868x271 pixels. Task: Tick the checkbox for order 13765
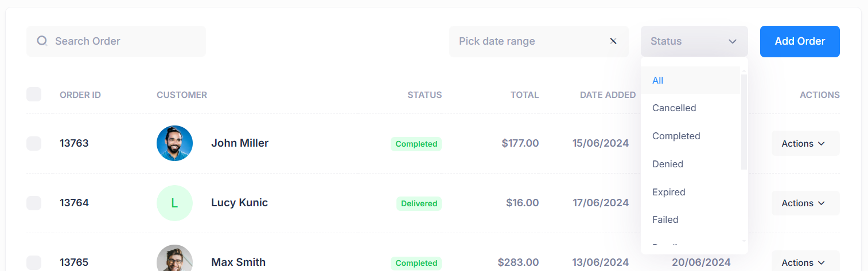[x=34, y=262]
